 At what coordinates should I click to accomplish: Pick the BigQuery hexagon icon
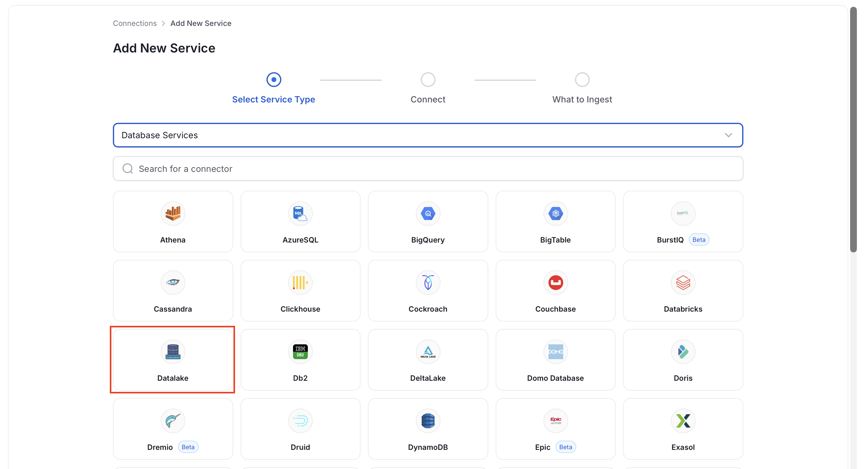[428, 214]
